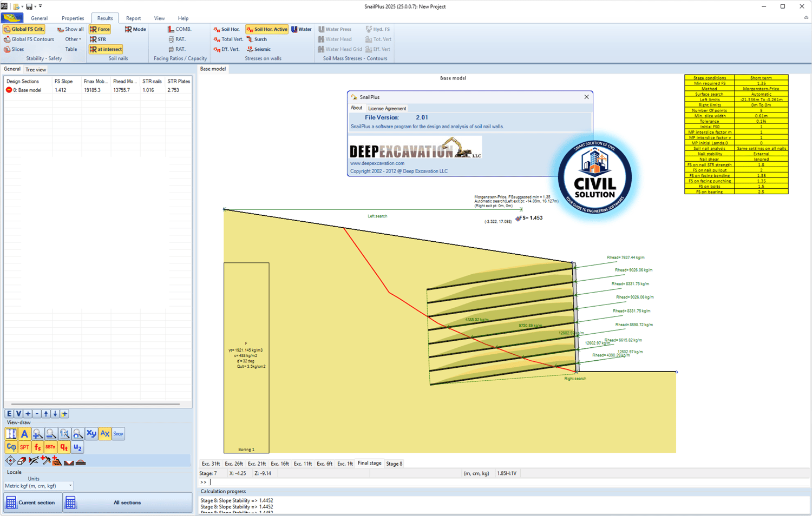Switch to Tree view panel tab
812x516 pixels.
36,70
